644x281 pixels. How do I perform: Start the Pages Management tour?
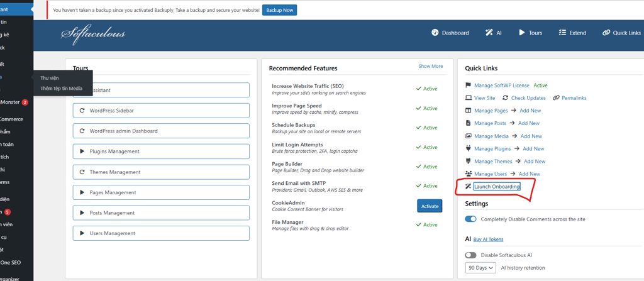pyautogui.click(x=161, y=192)
